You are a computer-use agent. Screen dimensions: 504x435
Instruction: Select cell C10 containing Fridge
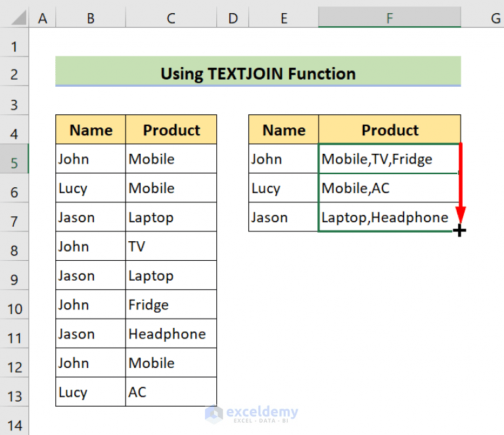point(171,304)
